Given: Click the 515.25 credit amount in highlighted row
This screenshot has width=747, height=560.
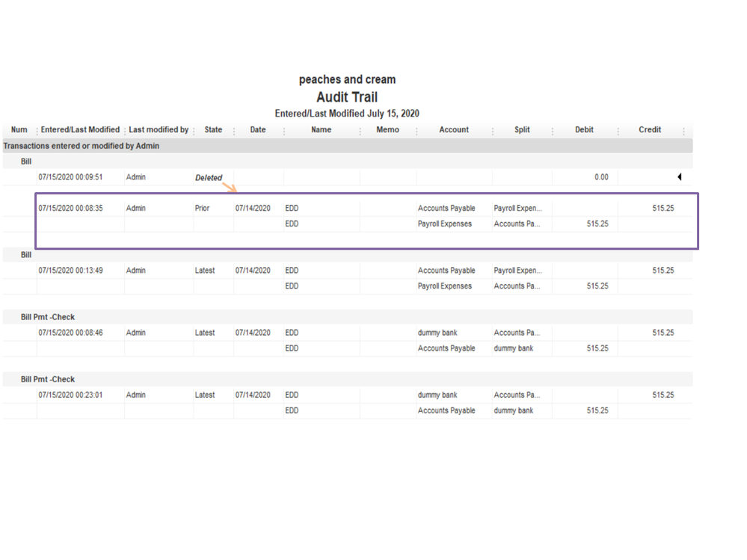Looking at the screenshot, I should click(x=663, y=208).
